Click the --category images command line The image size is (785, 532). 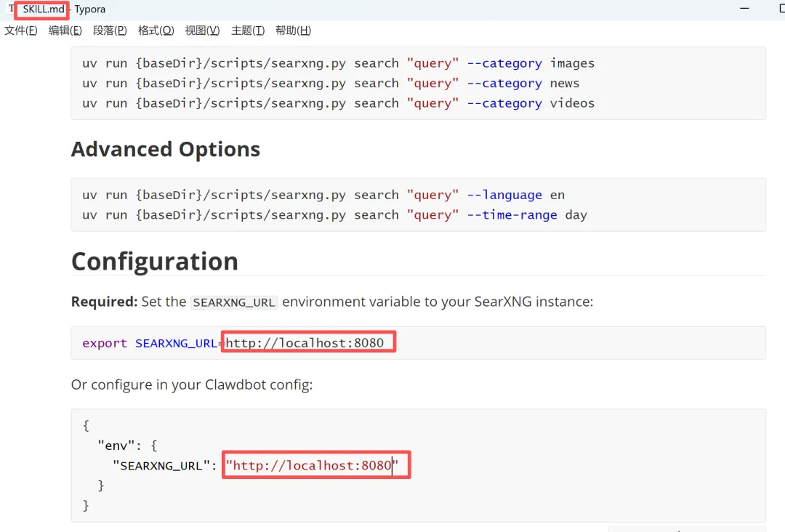click(x=338, y=63)
